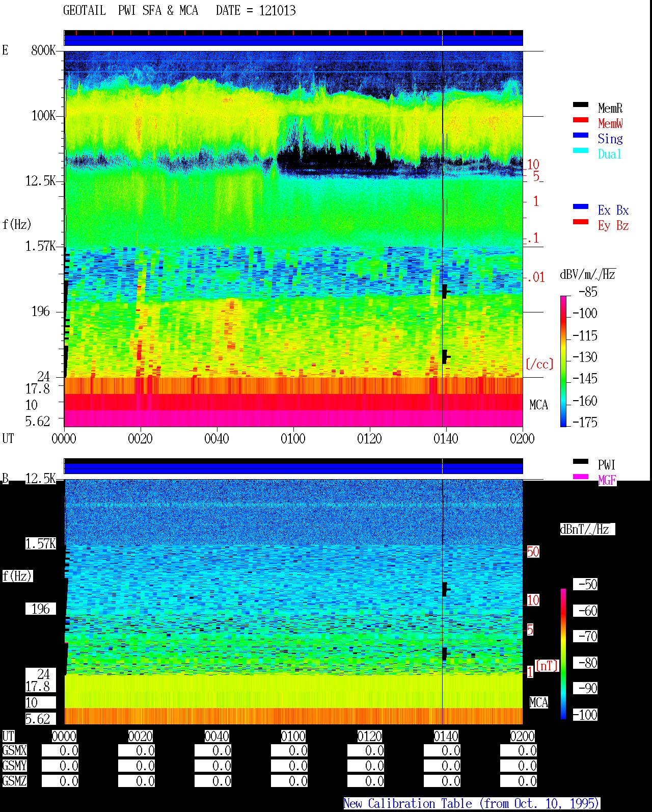The height and width of the screenshot is (812, 652).
Task: Click the red Ey Bz legend swatch
Action: [x=581, y=222]
